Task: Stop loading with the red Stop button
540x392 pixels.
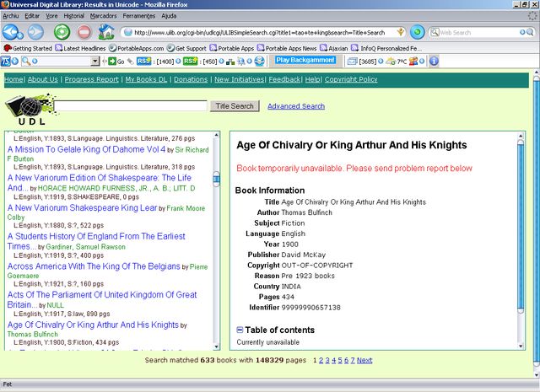Action: tap(84, 32)
